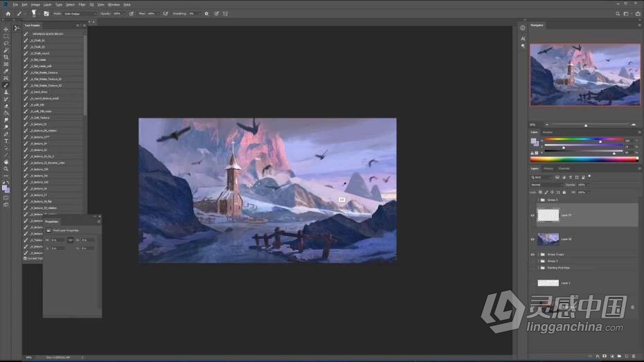644x362 pixels.
Task: Toggle visibility of Layer 36
Action: coord(533,239)
